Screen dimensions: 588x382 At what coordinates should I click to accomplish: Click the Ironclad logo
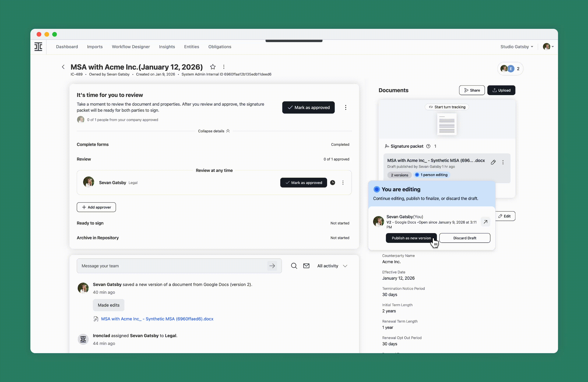click(x=39, y=47)
